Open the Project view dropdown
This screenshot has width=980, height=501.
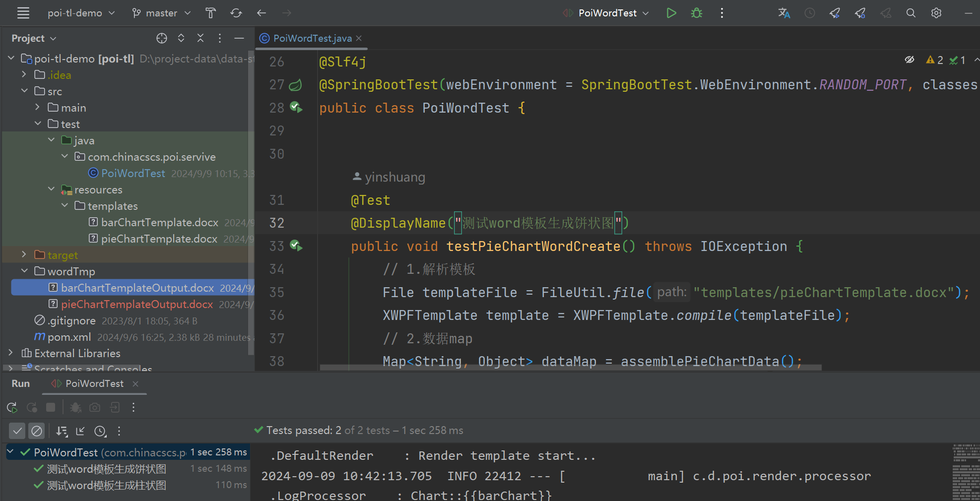(34, 38)
